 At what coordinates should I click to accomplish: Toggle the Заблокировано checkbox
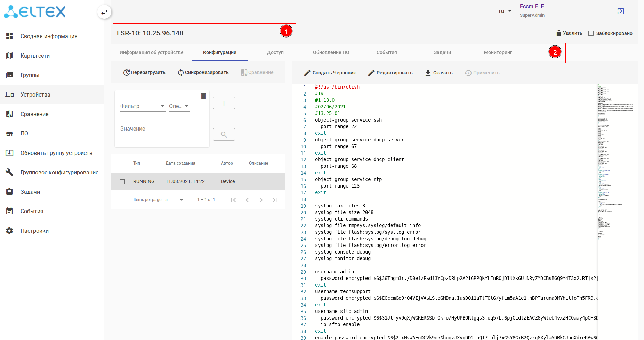pos(591,33)
